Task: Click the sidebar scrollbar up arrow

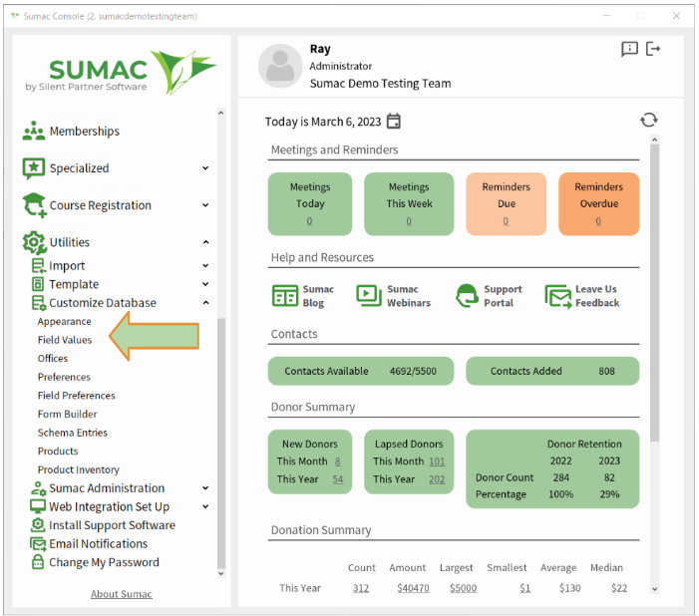Action: coord(221,114)
